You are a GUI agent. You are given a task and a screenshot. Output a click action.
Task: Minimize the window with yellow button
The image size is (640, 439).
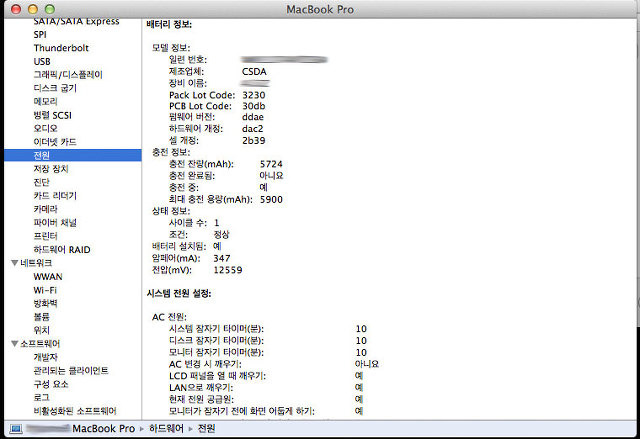pyautogui.click(x=33, y=9)
